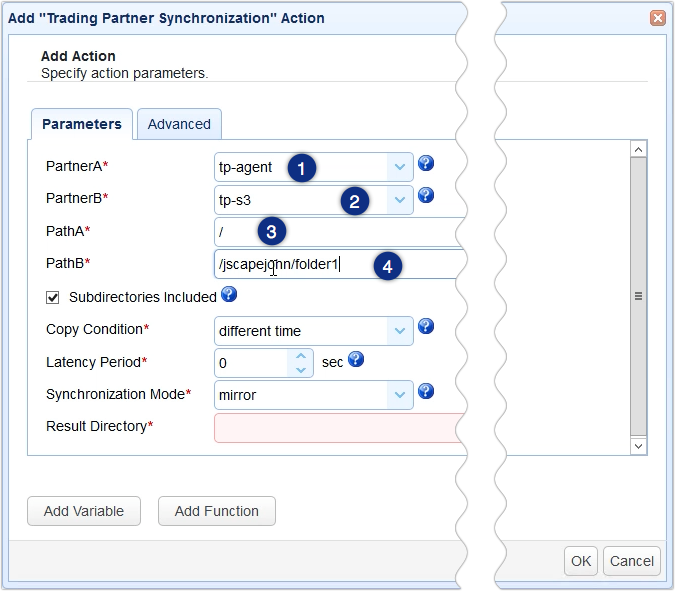Click the Add Variable button

[x=84, y=511]
